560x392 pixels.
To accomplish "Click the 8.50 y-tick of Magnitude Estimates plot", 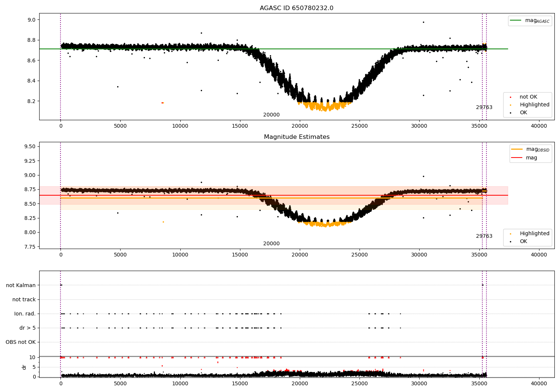I will pos(30,204).
